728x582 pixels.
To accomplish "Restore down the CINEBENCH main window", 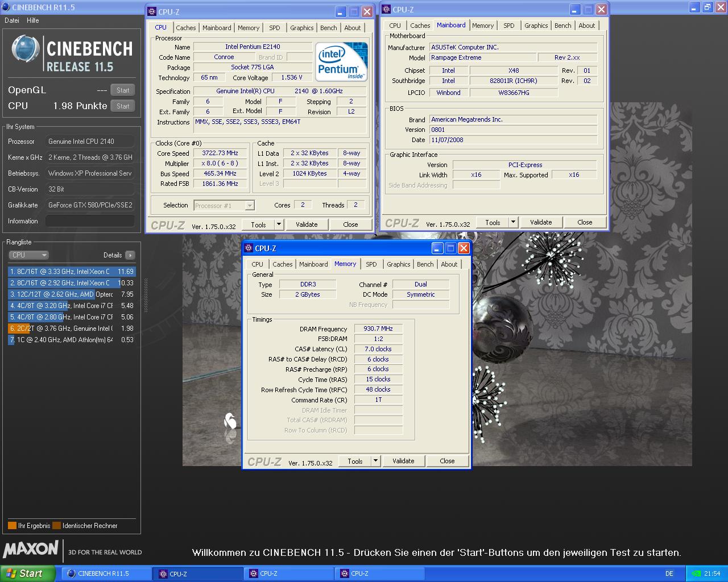I will click(708, 7).
